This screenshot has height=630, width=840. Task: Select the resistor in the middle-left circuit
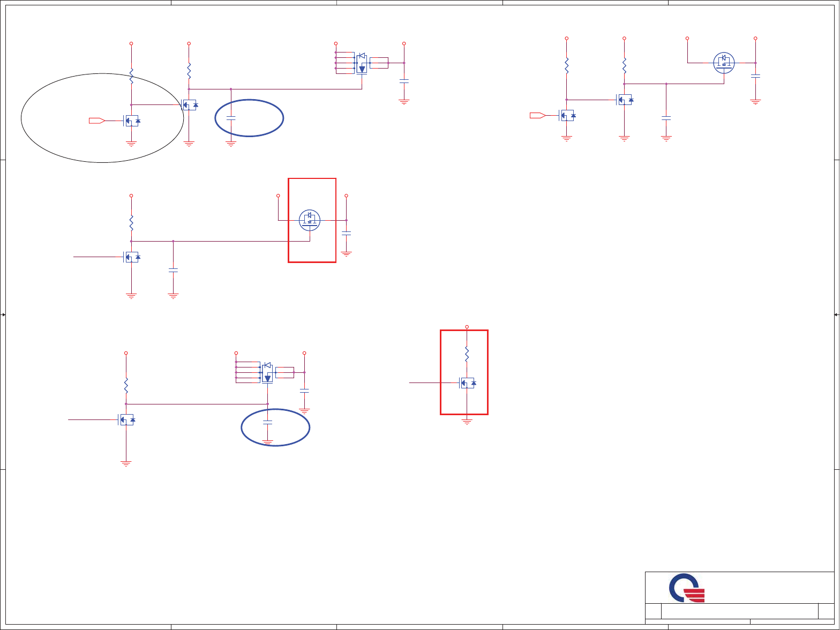coord(131,222)
